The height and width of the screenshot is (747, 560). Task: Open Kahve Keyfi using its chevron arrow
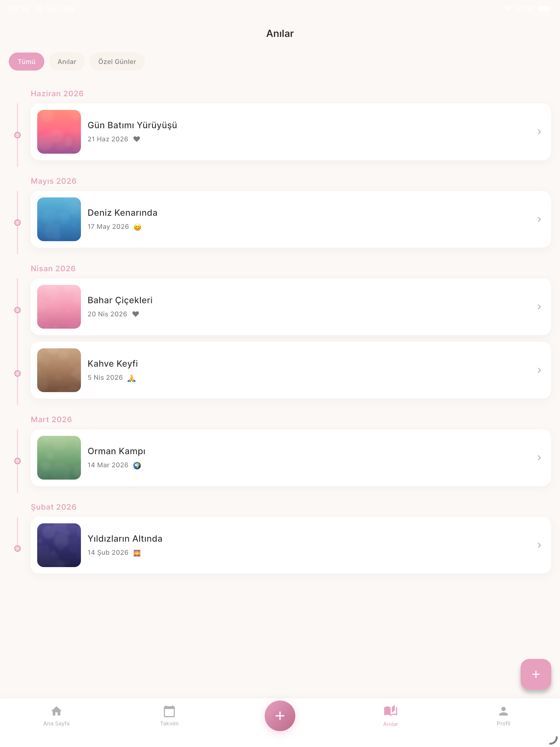[539, 370]
